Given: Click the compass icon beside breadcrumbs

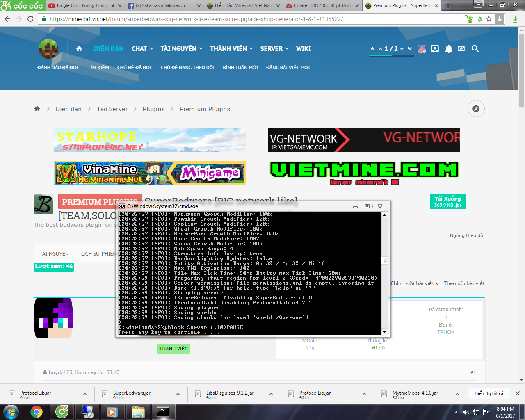Looking at the screenshot, I should 476,109.
